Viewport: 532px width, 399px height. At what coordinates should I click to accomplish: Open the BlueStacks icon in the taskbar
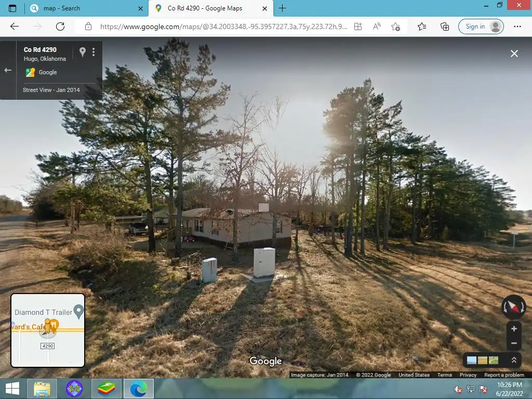coord(106,389)
